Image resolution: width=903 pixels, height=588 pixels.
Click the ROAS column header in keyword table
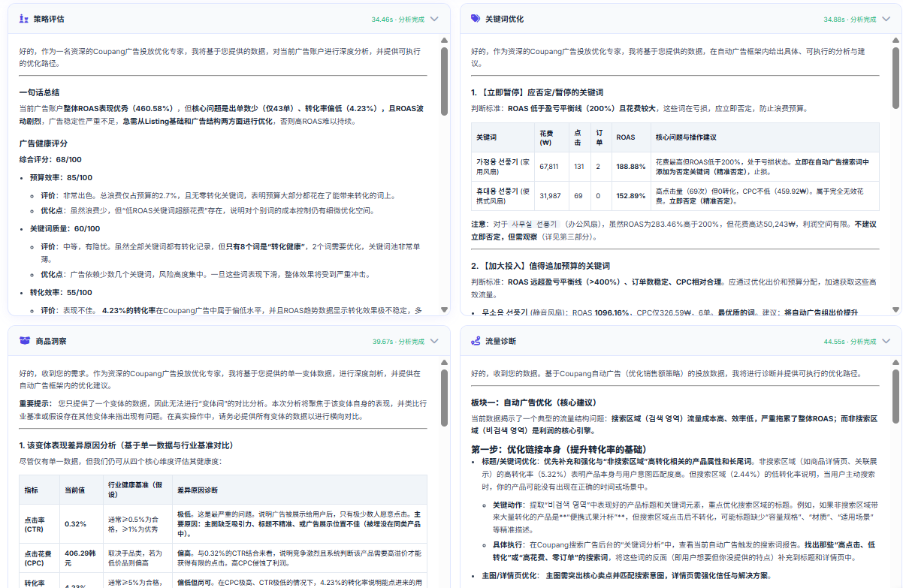point(625,137)
